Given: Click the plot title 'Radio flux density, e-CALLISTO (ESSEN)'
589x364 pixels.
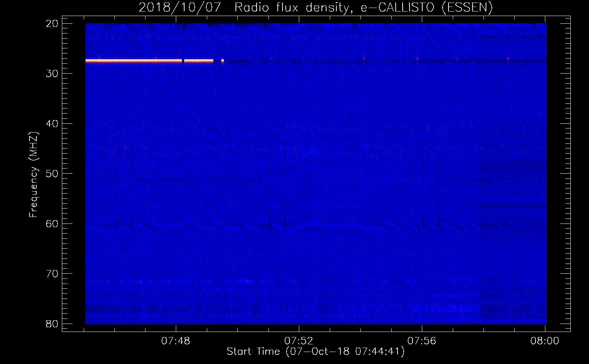Looking at the screenshot, I should point(363,7).
